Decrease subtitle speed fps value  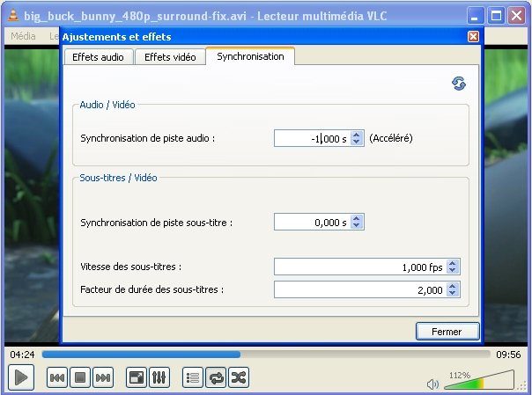click(452, 270)
